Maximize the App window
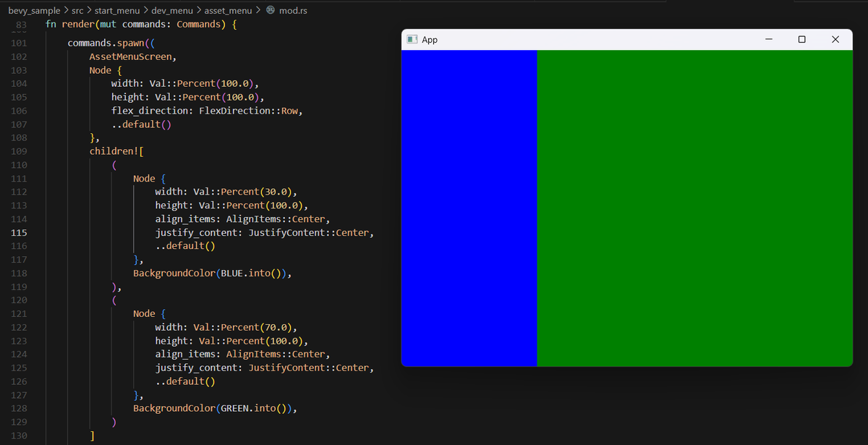The width and height of the screenshot is (868, 445). coord(801,40)
